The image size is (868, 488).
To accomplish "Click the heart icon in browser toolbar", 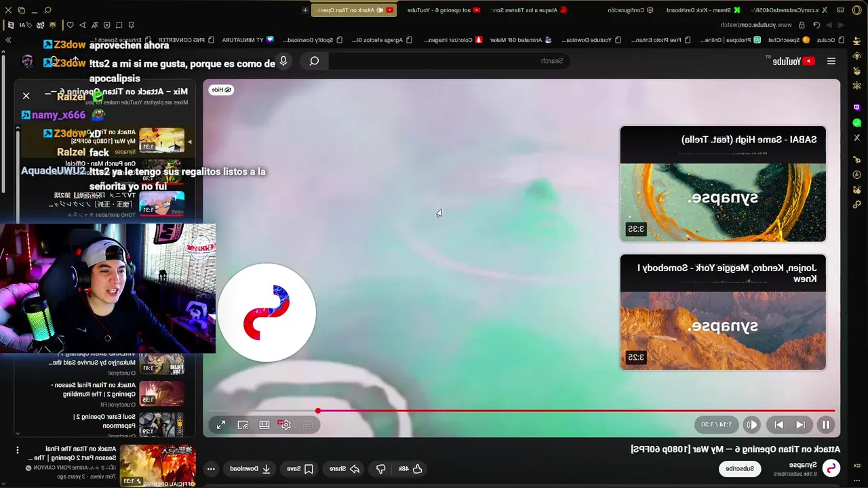I will [x=70, y=25].
